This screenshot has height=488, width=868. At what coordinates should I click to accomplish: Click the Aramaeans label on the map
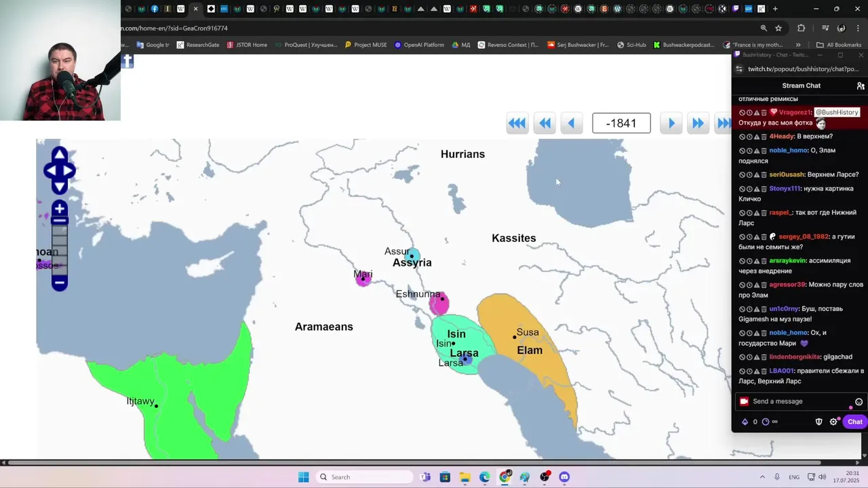point(323,327)
